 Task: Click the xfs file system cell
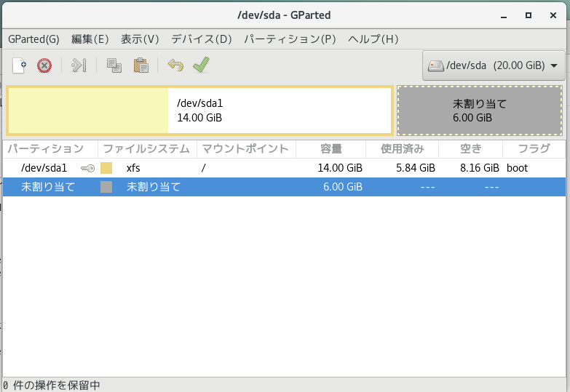[x=133, y=168]
